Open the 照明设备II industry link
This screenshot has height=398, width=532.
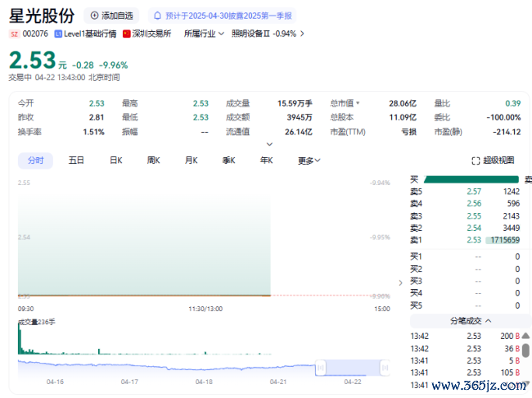pyautogui.click(x=250, y=34)
